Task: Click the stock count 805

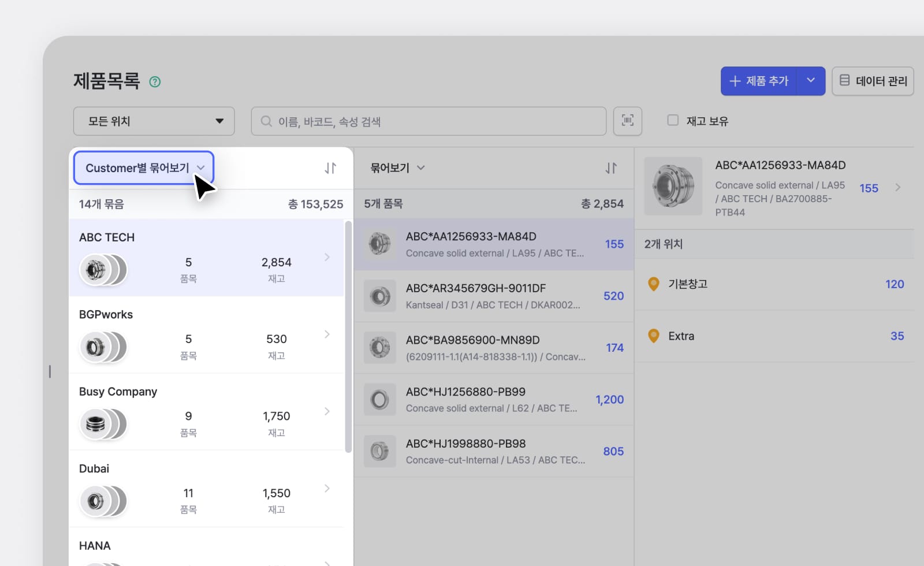Action: [x=613, y=451]
